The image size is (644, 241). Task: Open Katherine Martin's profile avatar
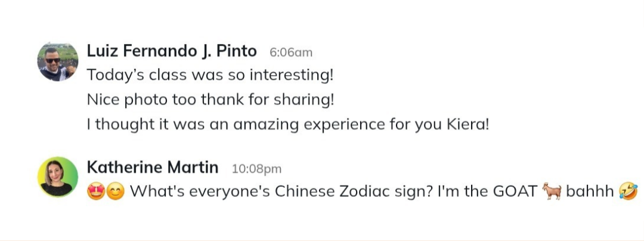coord(58,177)
